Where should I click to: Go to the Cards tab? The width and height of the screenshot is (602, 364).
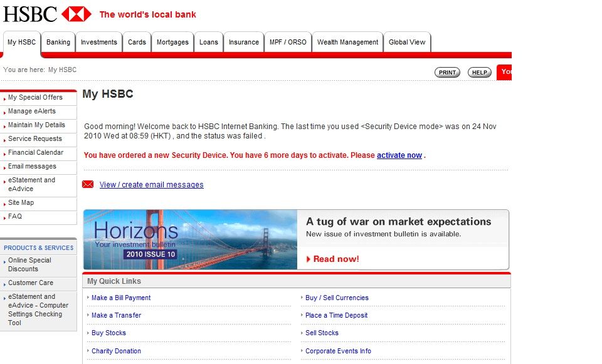(x=137, y=42)
